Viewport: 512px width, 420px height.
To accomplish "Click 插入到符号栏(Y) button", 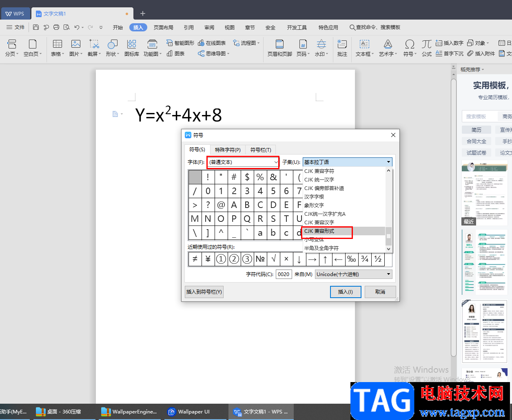I will click(x=204, y=292).
